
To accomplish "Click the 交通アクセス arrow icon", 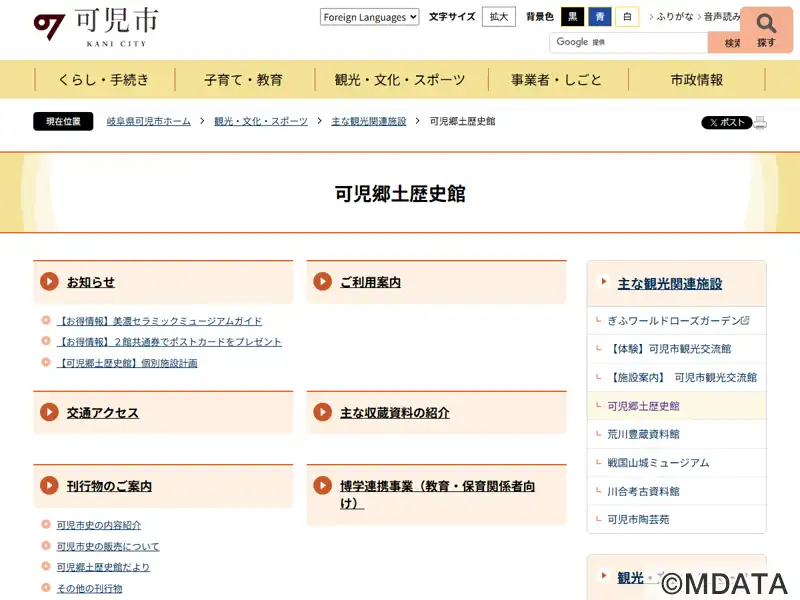I will click(x=49, y=412).
